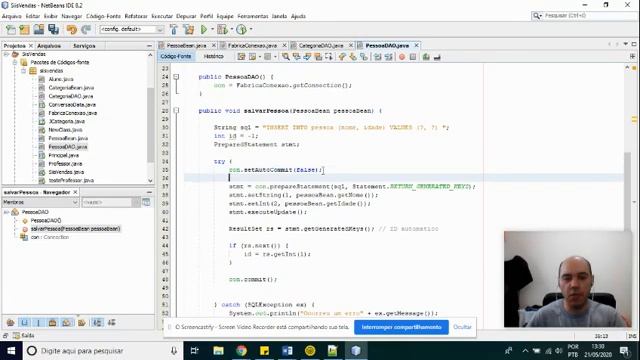Click Interromper compartilhamento button
The width and height of the screenshot is (640, 360).
(x=401, y=327)
